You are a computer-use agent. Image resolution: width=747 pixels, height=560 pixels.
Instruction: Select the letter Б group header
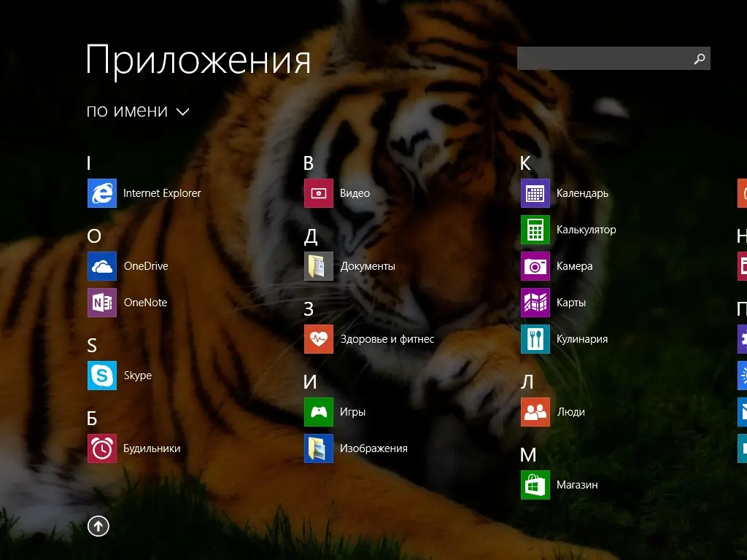point(92,419)
